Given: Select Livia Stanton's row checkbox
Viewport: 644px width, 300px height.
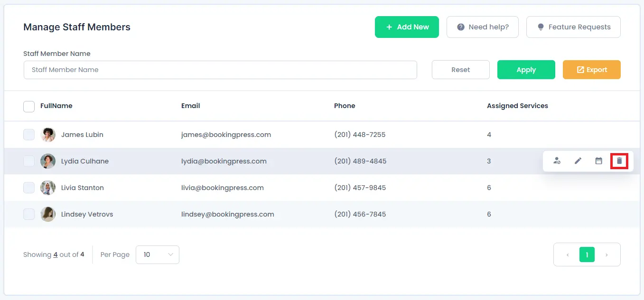Looking at the screenshot, I should 29,188.
